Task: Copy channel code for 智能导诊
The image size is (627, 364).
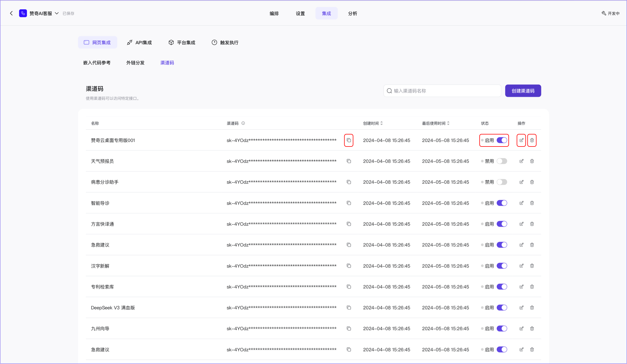Action: point(348,203)
